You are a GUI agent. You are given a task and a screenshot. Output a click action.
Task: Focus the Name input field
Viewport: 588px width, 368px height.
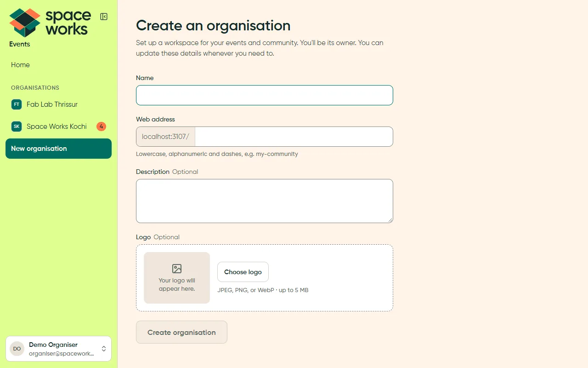(265, 95)
